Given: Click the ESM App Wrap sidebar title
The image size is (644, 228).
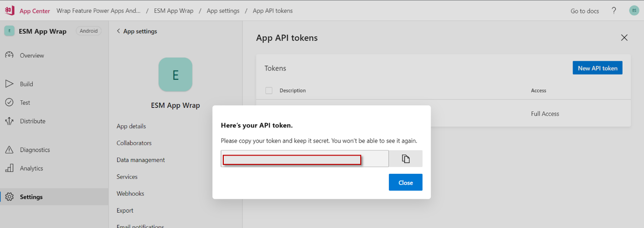Looking at the screenshot, I should 43,31.
